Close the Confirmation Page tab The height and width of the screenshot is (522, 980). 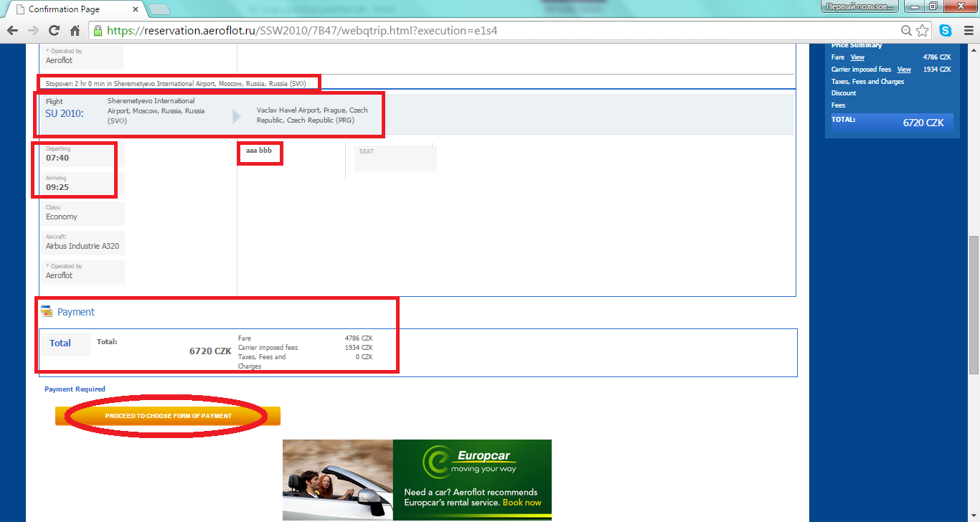click(x=136, y=9)
